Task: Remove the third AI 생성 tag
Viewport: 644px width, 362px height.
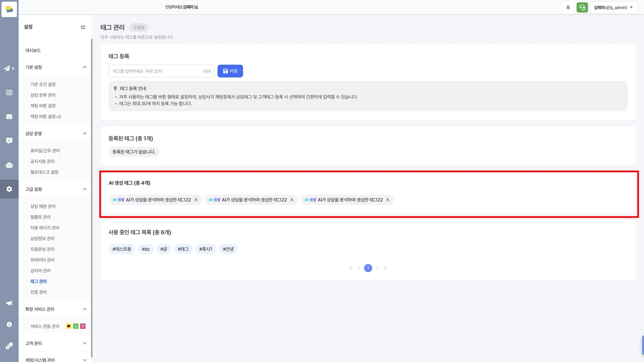Action: (388, 200)
